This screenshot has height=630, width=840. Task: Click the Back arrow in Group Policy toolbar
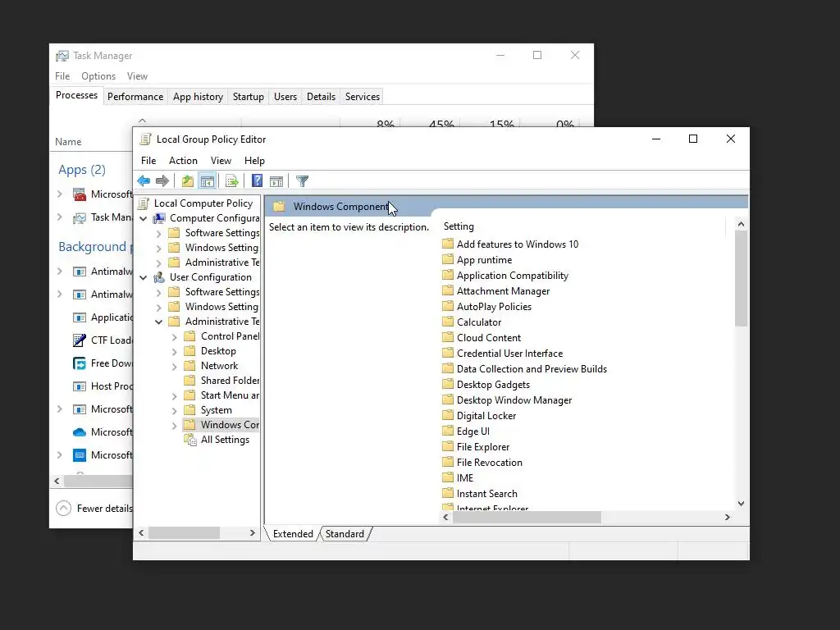144,181
